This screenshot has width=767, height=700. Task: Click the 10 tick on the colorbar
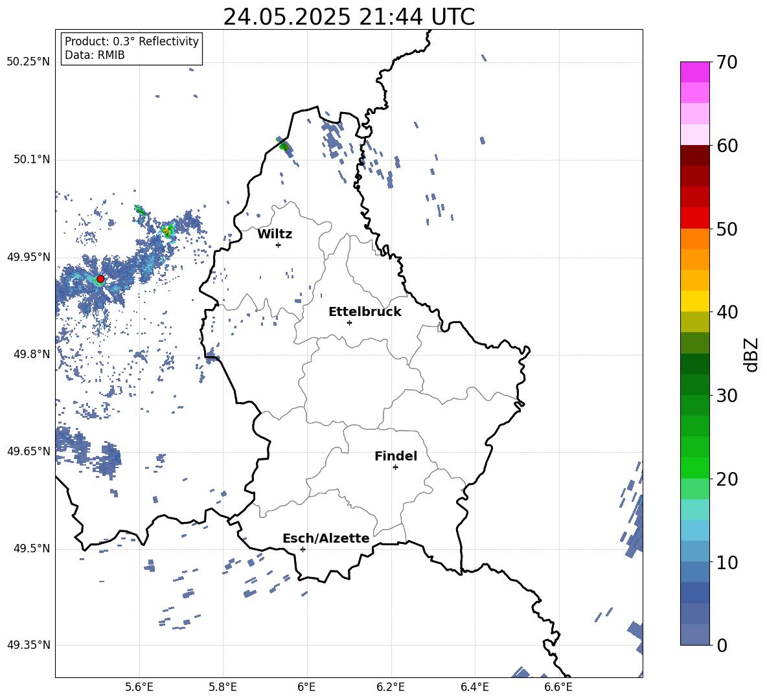click(x=727, y=562)
